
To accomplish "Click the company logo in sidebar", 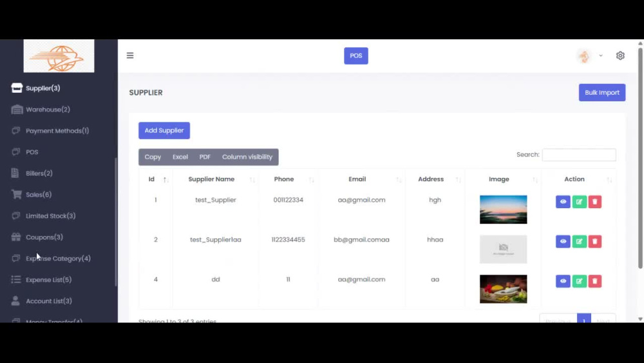I will (x=59, y=56).
